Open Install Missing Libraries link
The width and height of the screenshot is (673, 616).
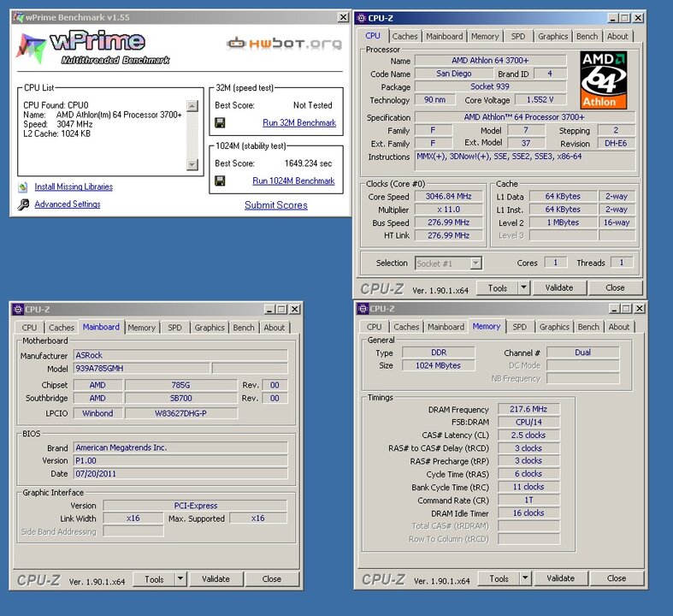point(74,187)
